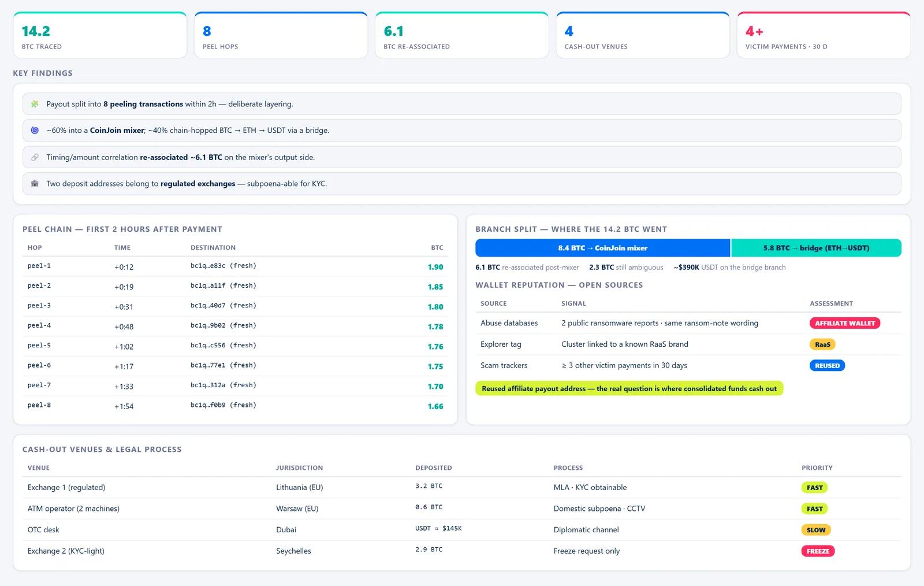Viewport: 924px width, 586px height.
Task: Click the FAST badge for Exchange 1
Action: [x=814, y=488]
